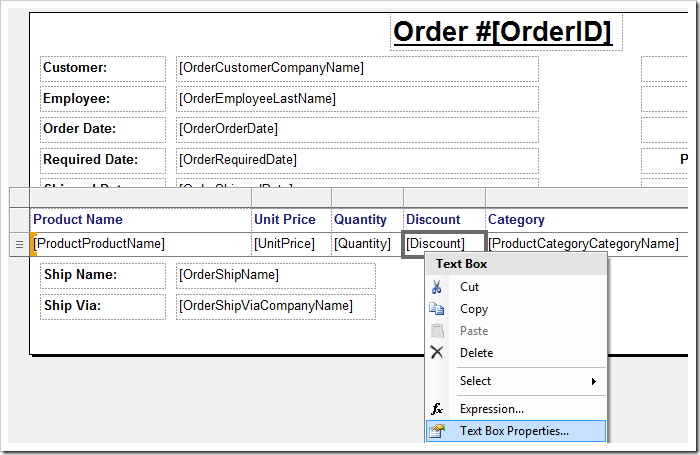Click the Cut scissors icon
Screen dimensions: 700x455
point(437,287)
